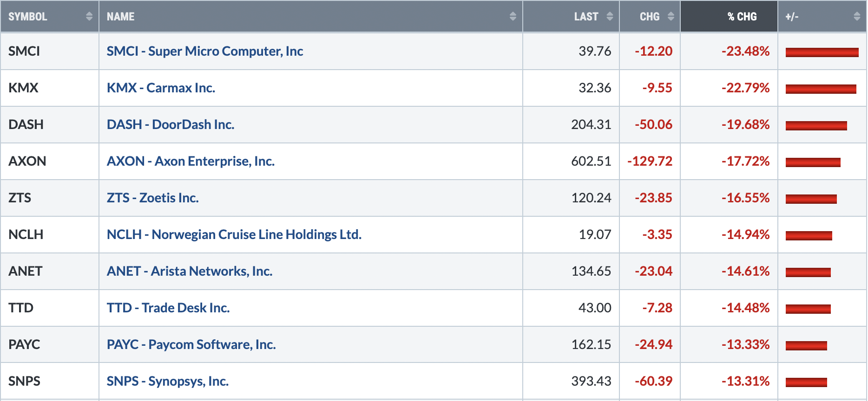Sort by LAST price arrows
Viewport: 868px width, 401px height.
pyautogui.click(x=610, y=16)
